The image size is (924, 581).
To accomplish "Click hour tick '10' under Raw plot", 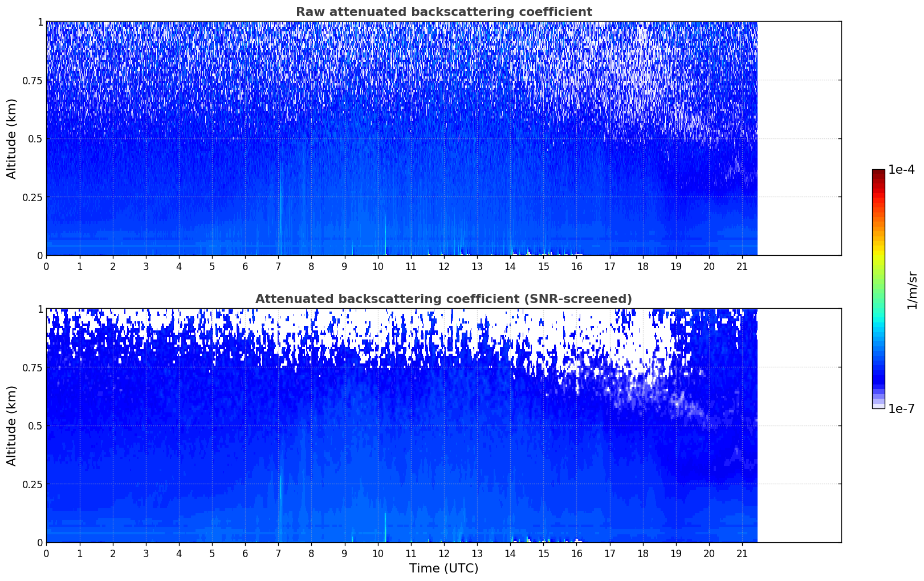I will click(x=377, y=266).
